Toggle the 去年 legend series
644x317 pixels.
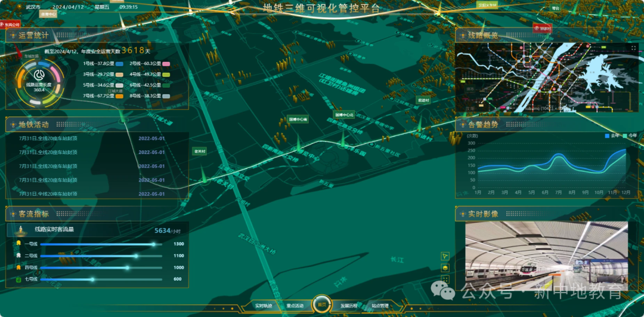[x=612, y=136]
